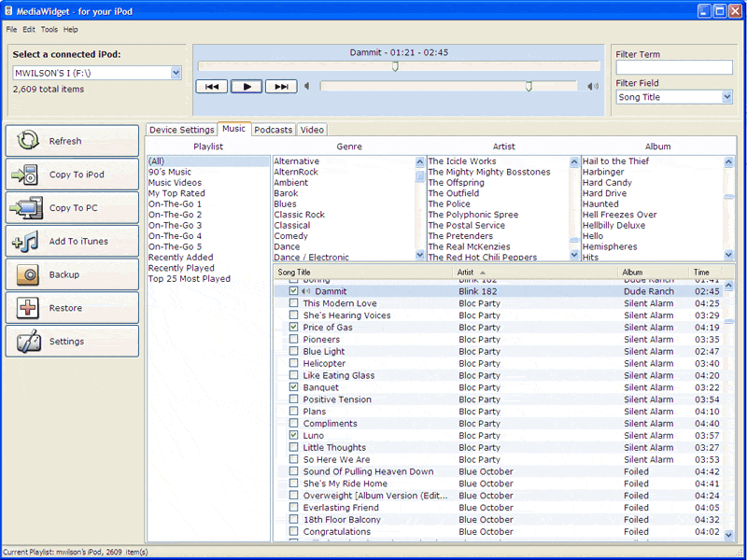Image resolution: width=747 pixels, height=560 pixels.
Task: Open the connected iPod dropdown
Action: pyautogui.click(x=176, y=73)
